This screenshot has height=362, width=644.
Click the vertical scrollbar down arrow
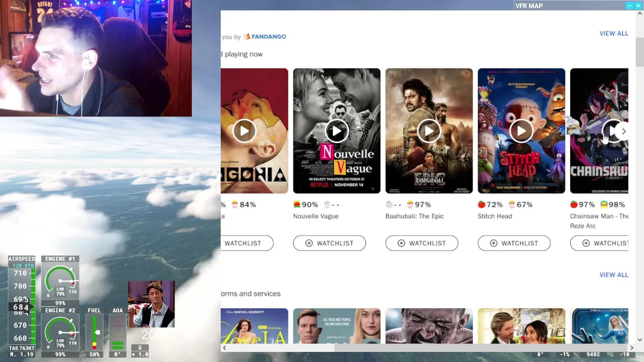coord(640,340)
